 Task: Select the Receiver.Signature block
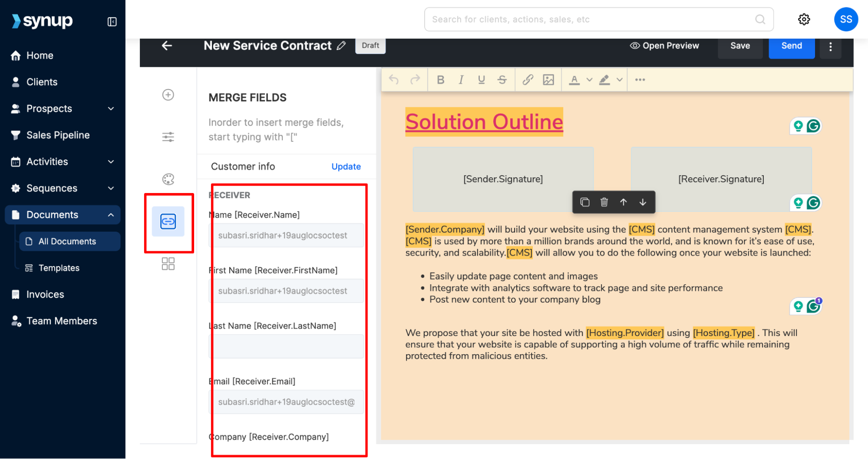click(721, 179)
